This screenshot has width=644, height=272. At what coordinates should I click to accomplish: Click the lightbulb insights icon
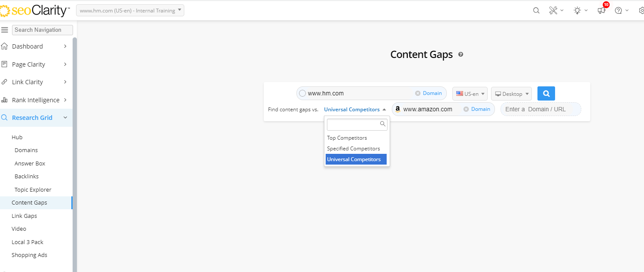click(577, 11)
